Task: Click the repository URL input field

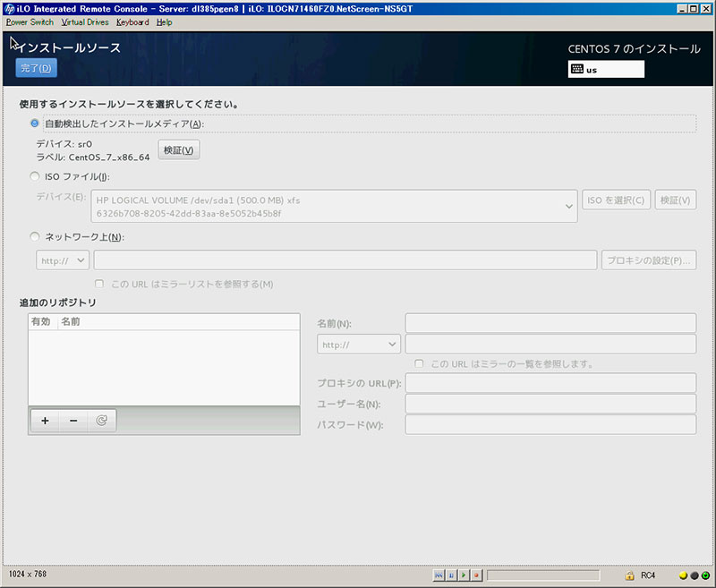Action: pos(550,345)
